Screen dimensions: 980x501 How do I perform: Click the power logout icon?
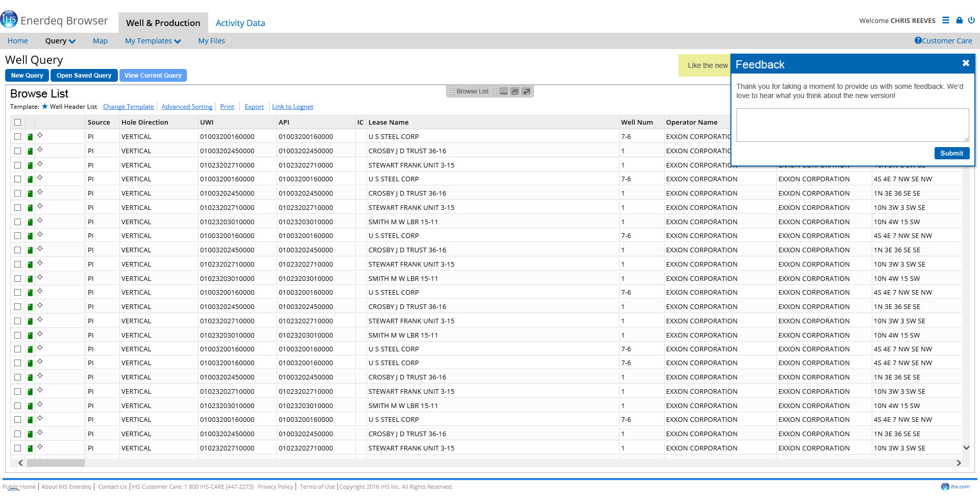click(971, 20)
